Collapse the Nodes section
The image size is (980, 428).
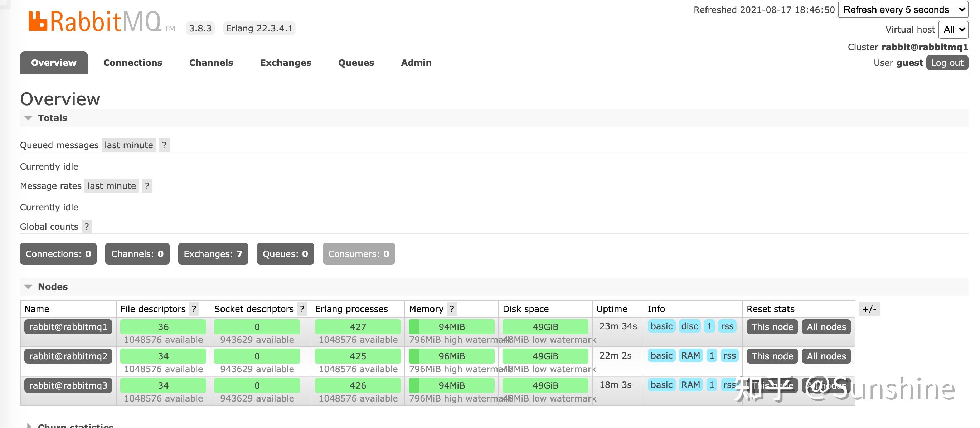coord(28,287)
